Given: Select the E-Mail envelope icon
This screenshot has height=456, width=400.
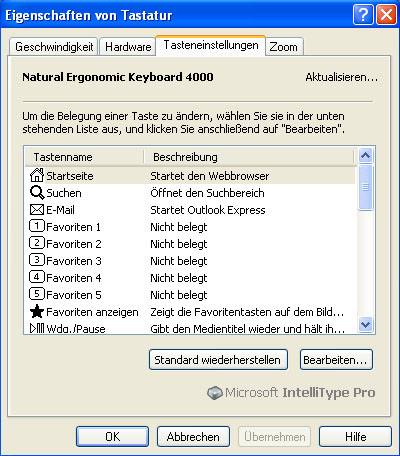Looking at the screenshot, I should click(37, 210).
